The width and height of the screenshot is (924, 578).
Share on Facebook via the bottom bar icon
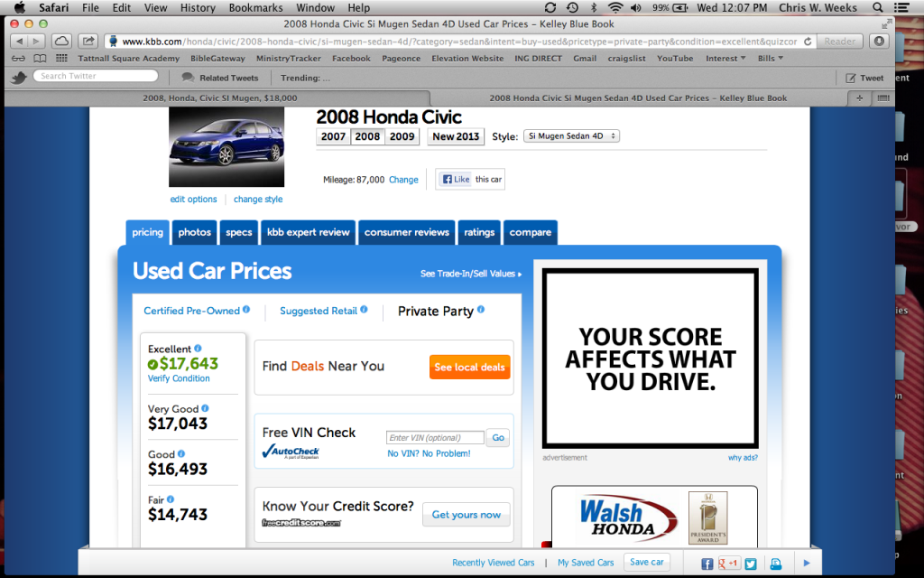[707, 563]
